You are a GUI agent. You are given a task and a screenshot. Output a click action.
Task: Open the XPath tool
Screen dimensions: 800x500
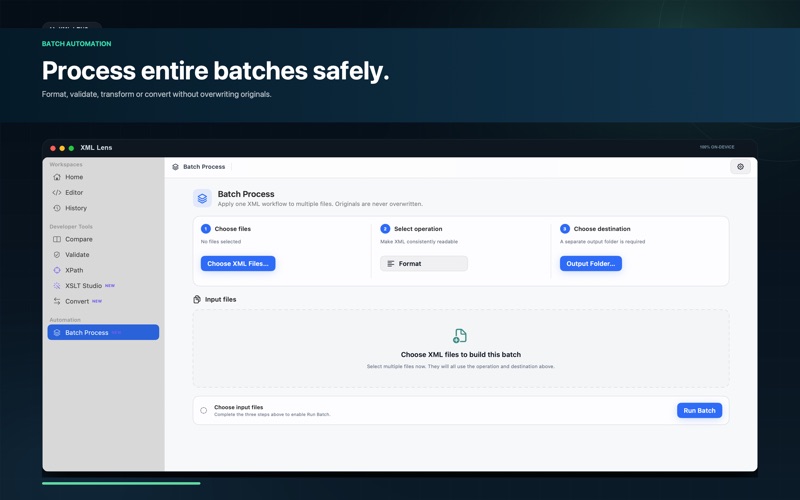[x=103, y=270]
